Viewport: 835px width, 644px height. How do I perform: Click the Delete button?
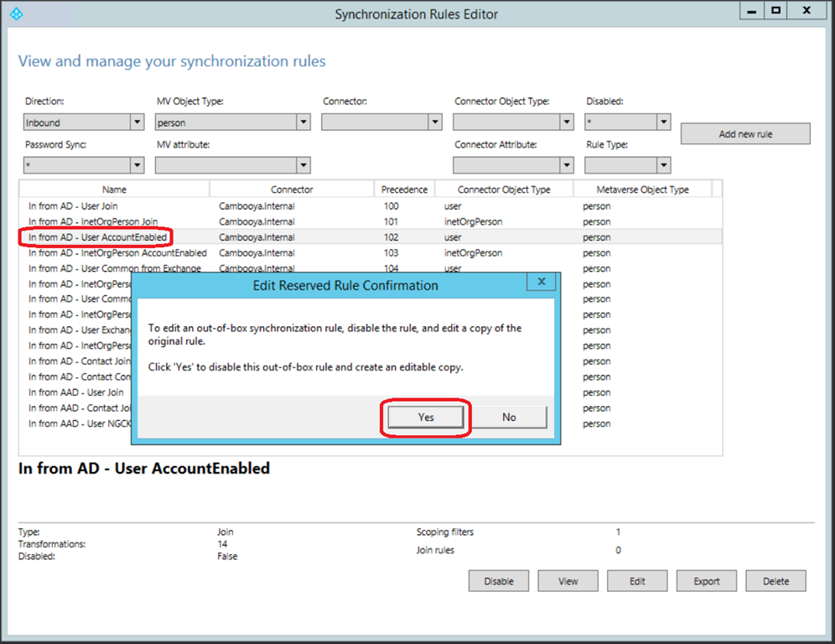(775, 581)
